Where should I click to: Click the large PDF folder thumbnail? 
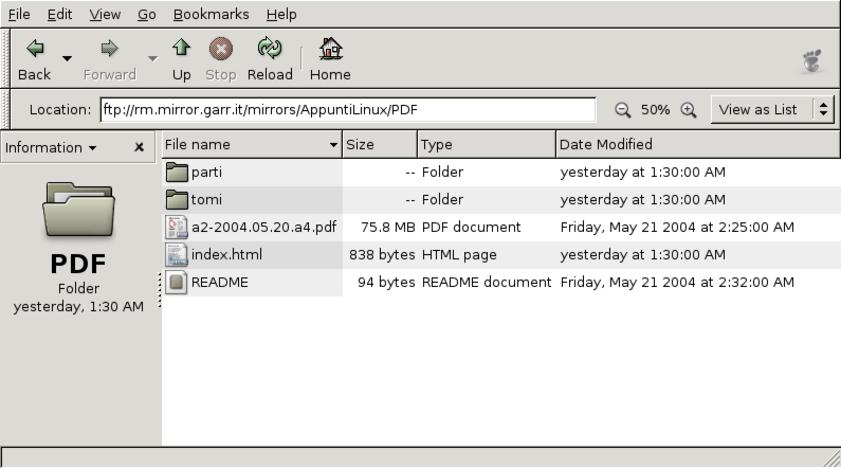tap(80, 210)
